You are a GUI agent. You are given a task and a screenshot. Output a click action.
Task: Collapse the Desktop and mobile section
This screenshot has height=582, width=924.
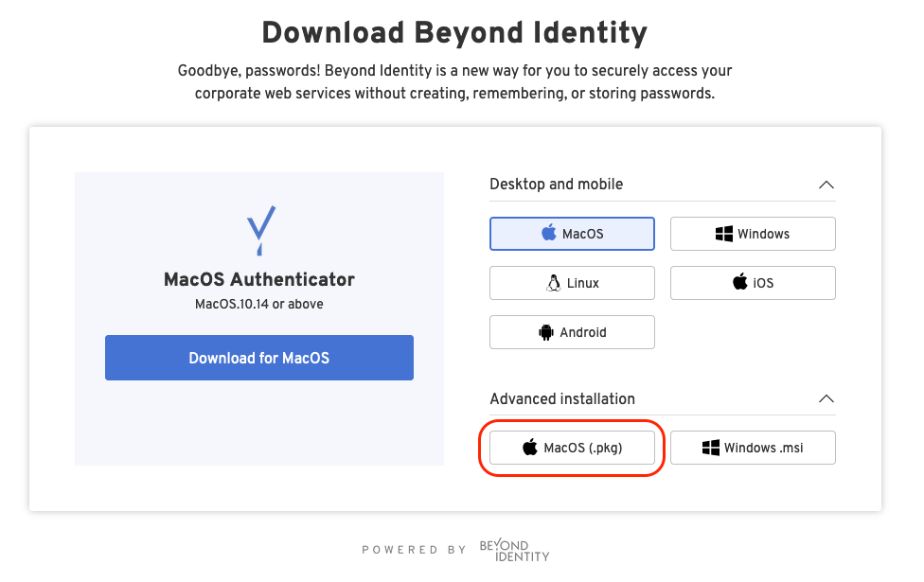[826, 185]
